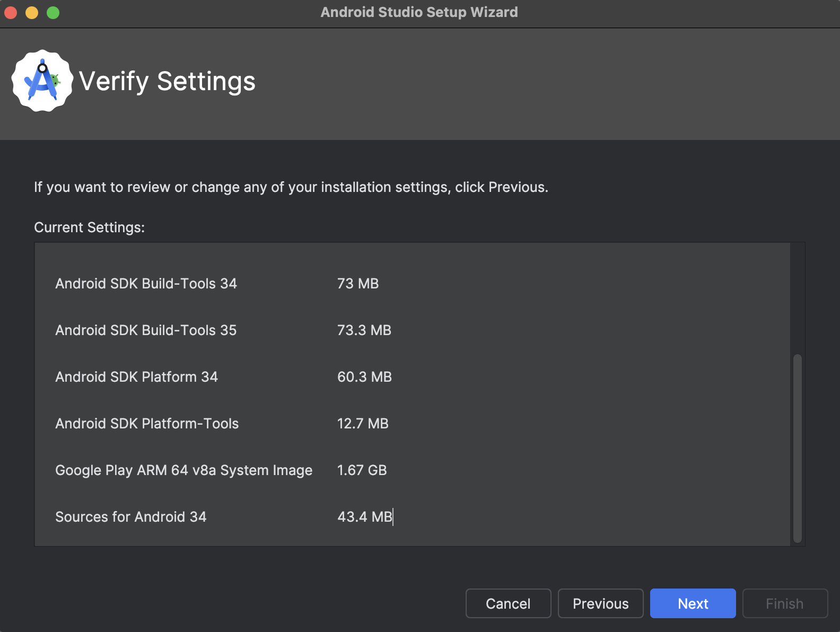
Task: Select Android SDK Build-Tools 35 entry
Action: pyautogui.click(x=146, y=330)
